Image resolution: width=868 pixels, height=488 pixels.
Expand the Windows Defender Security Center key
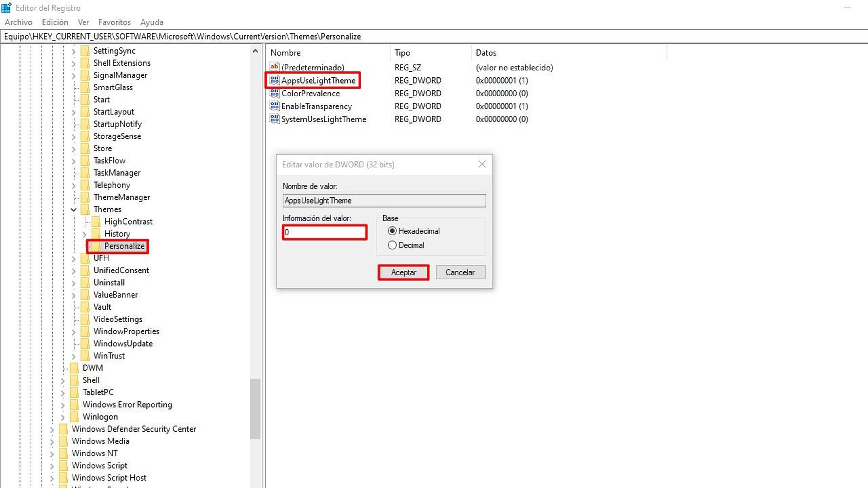52,429
